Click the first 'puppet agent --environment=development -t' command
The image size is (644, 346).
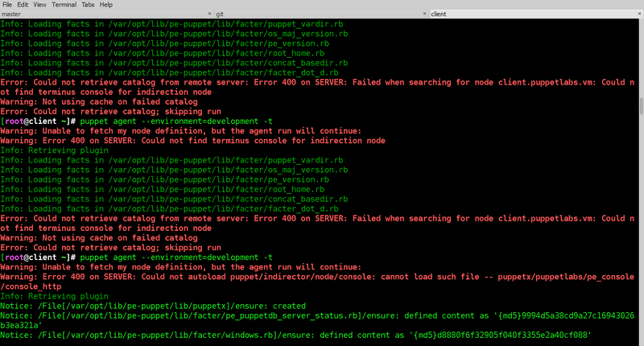175,122
